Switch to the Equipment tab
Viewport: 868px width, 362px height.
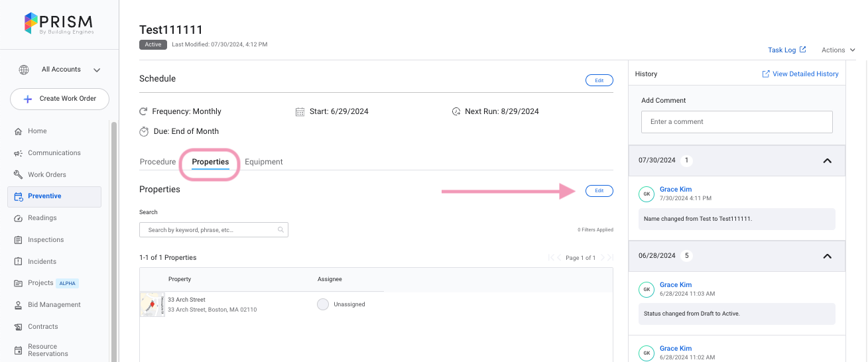[264, 162]
